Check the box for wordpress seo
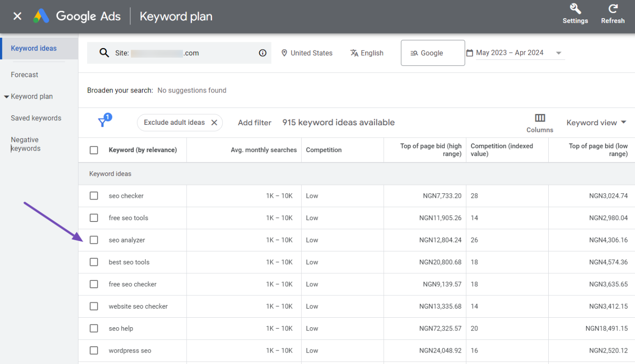This screenshot has width=635, height=364. (94, 350)
